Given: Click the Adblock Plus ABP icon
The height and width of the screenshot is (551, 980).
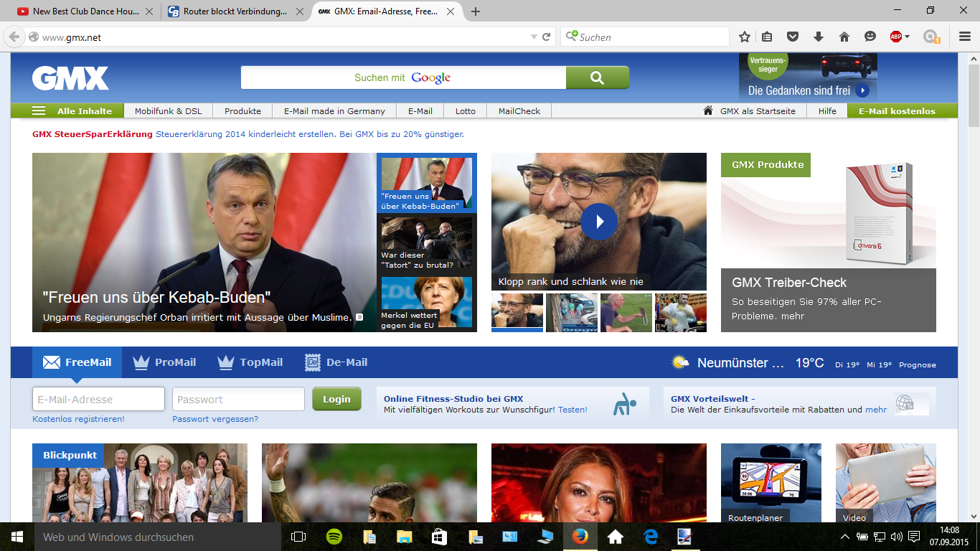Looking at the screenshot, I should pyautogui.click(x=895, y=37).
